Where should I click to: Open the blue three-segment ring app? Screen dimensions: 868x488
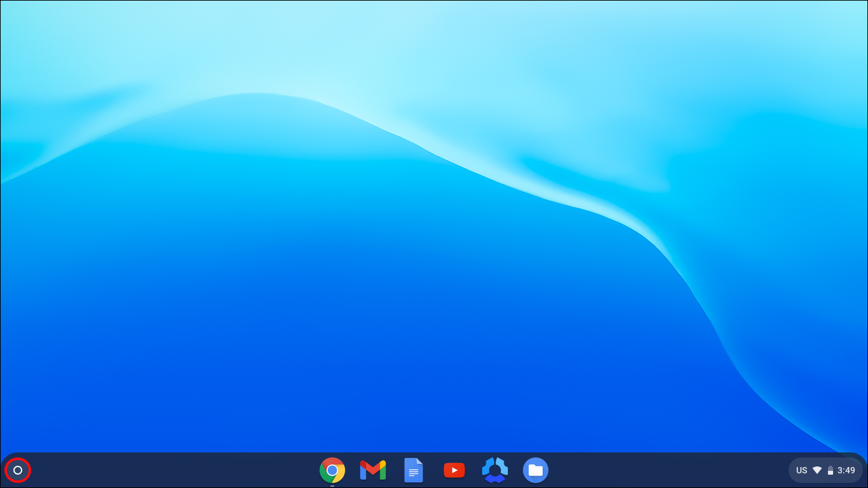pyautogui.click(x=495, y=470)
